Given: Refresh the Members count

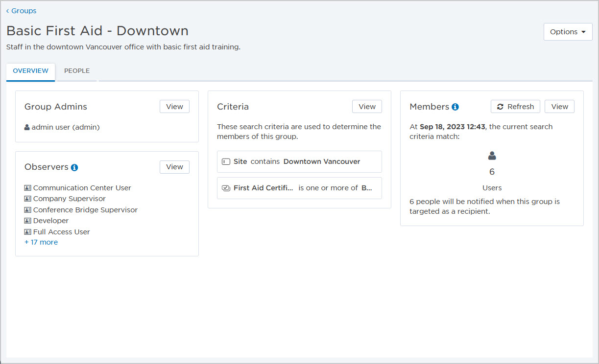Looking at the screenshot, I should click(515, 107).
